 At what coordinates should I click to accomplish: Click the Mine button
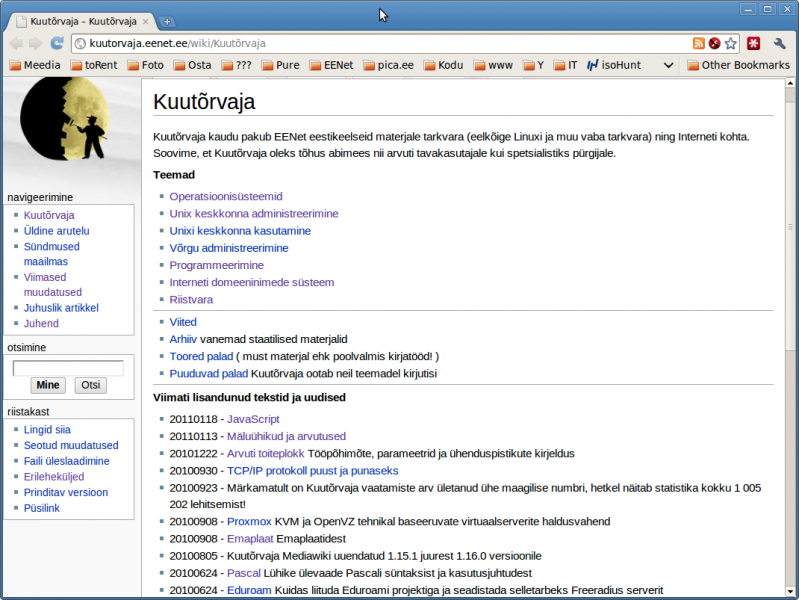pyautogui.click(x=48, y=385)
